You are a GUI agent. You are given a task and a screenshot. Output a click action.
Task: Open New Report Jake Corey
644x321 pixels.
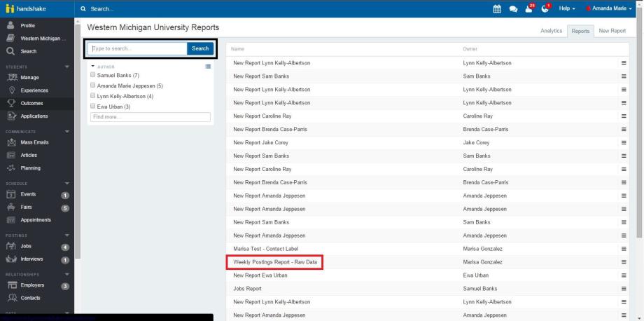(x=261, y=142)
